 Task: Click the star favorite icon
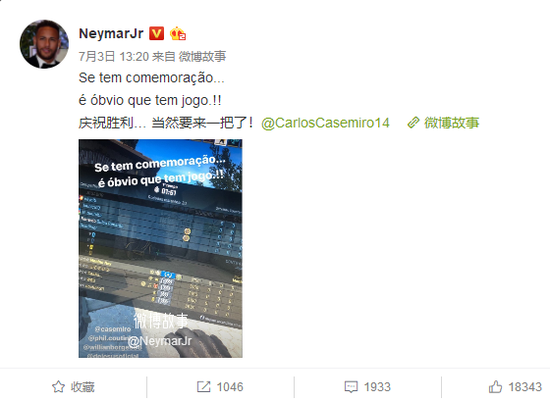[59, 387]
